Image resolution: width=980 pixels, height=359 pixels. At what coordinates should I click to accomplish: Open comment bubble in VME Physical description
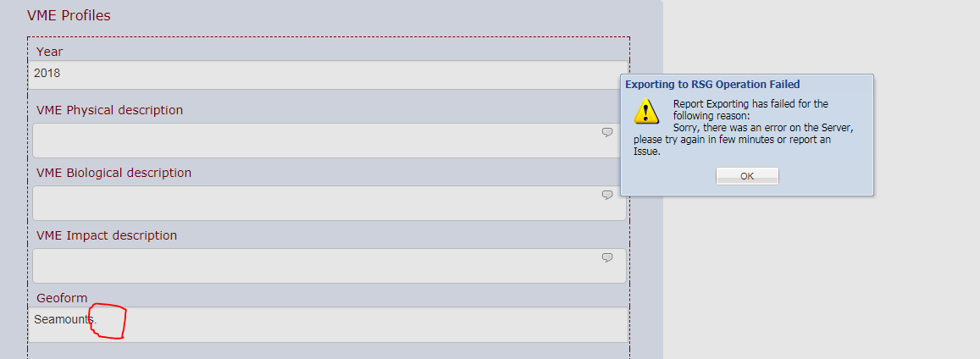(606, 132)
